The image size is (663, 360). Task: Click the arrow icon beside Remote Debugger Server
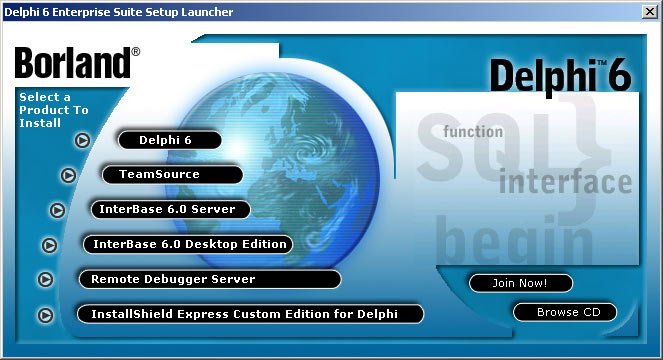(x=46, y=280)
